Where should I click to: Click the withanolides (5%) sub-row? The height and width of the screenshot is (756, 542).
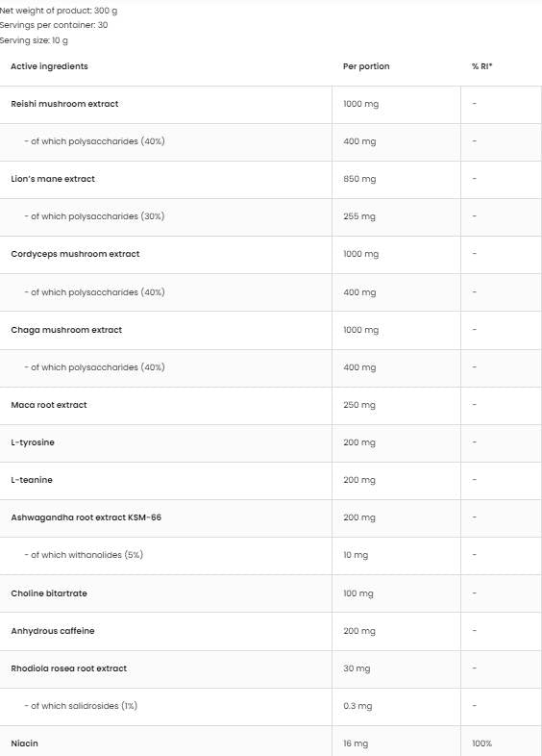tap(271, 555)
